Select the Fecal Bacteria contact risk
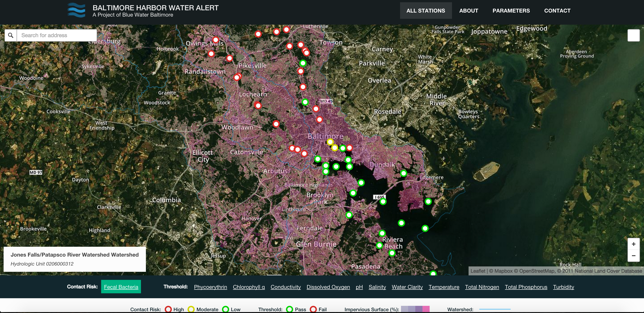Image resolution: width=644 pixels, height=313 pixels. [121, 287]
